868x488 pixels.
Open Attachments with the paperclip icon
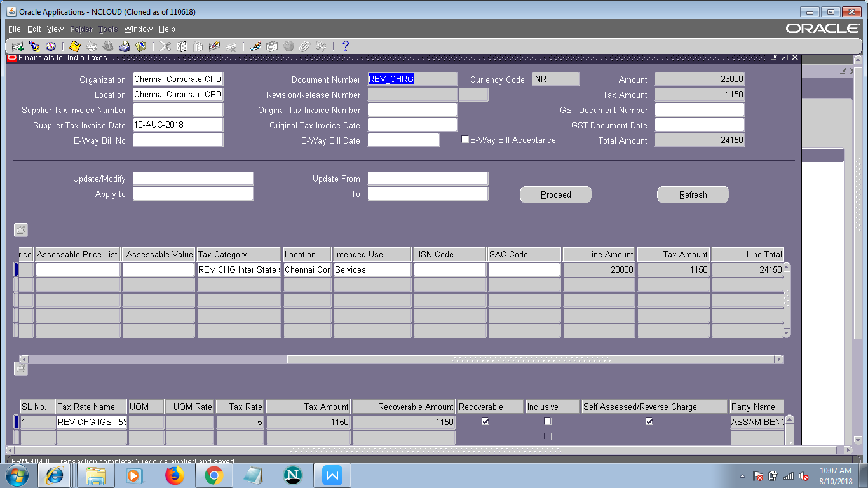pos(304,46)
